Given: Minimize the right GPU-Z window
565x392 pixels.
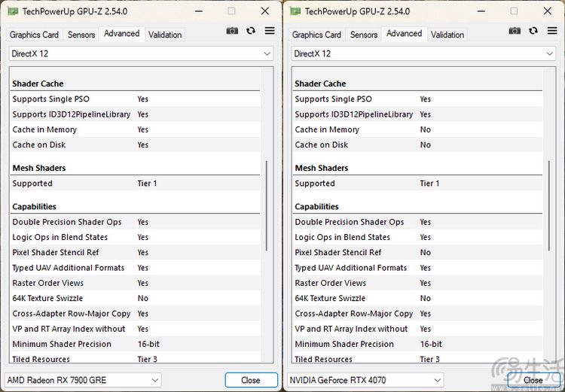Looking at the screenshot, I should click(481, 11).
